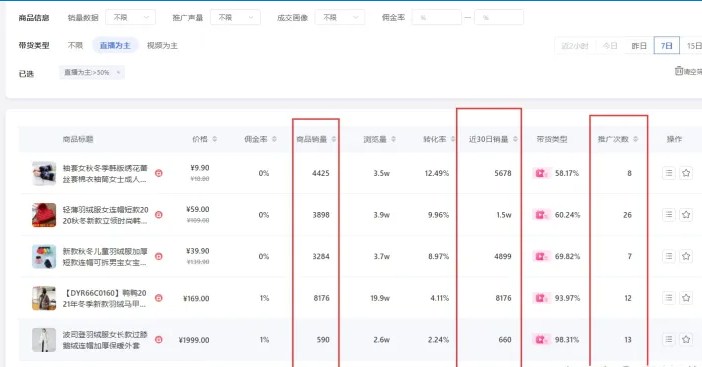This screenshot has height=367, width=702.
Task: Open list icon for 轻薄羽绒服女 row
Action: coord(668,215)
